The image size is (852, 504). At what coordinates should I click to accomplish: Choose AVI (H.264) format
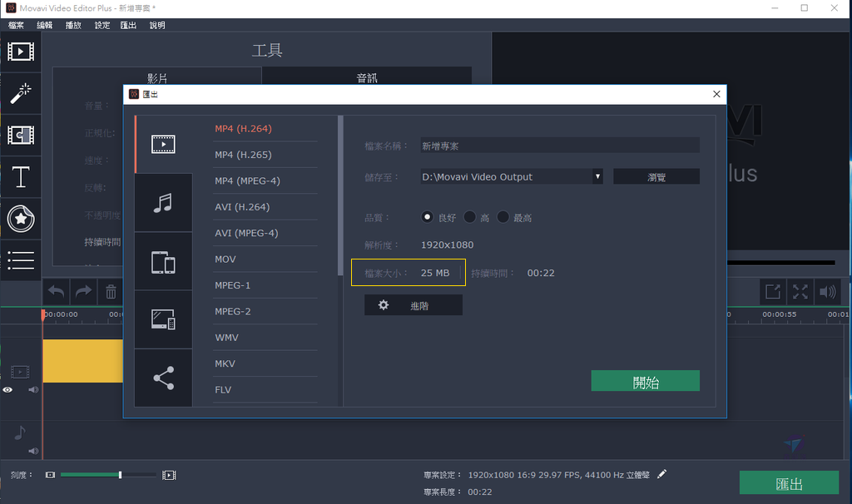[242, 207]
